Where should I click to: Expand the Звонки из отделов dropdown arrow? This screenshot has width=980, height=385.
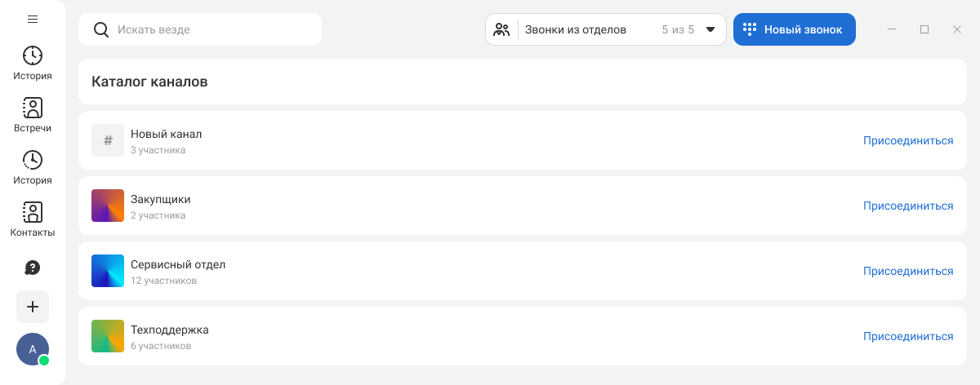pyautogui.click(x=710, y=30)
